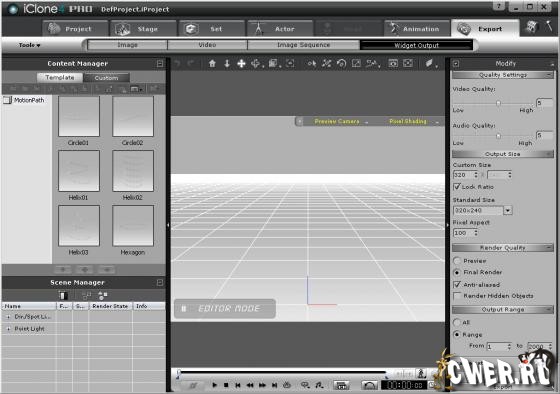The image size is (560, 394).
Task: Jump to the first frame
Action: click(x=238, y=385)
